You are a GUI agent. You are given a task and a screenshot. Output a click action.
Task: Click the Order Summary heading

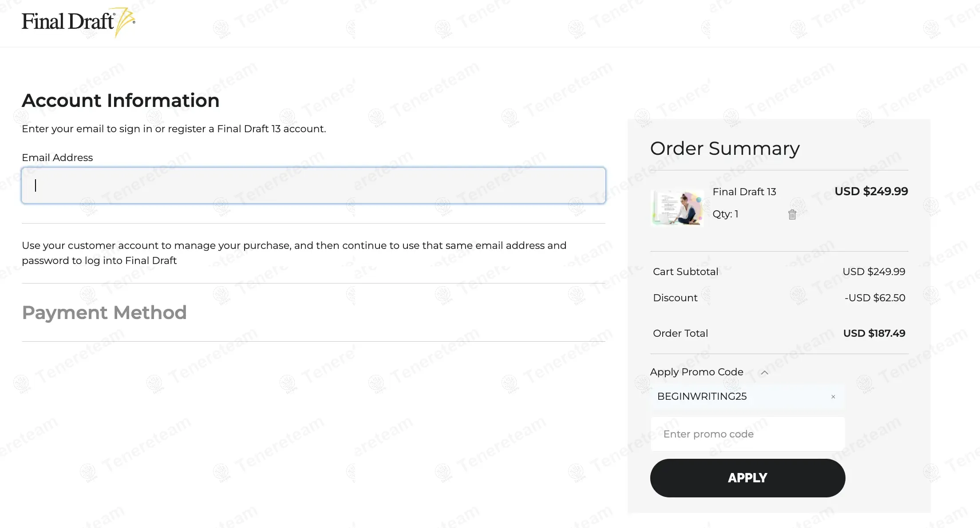pyautogui.click(x=725, y=148)
